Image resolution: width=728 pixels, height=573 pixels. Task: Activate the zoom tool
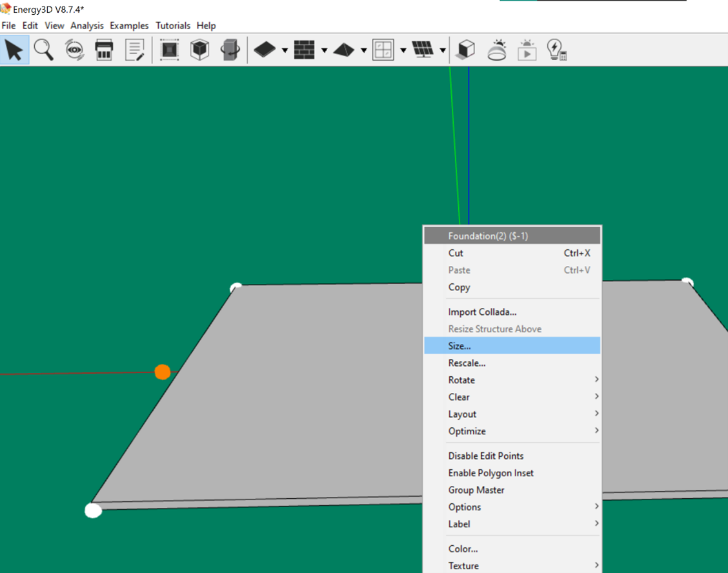(x=43, y=50)
